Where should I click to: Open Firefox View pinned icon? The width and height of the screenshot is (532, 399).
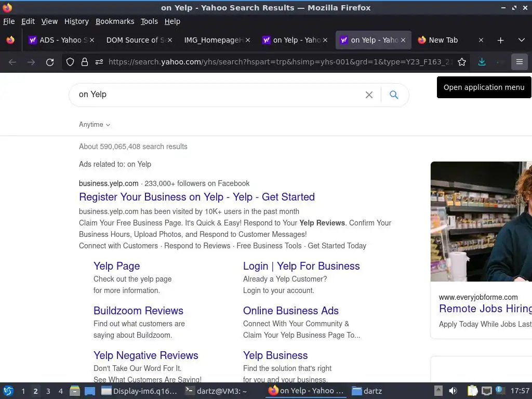click(x=10, y=40)
